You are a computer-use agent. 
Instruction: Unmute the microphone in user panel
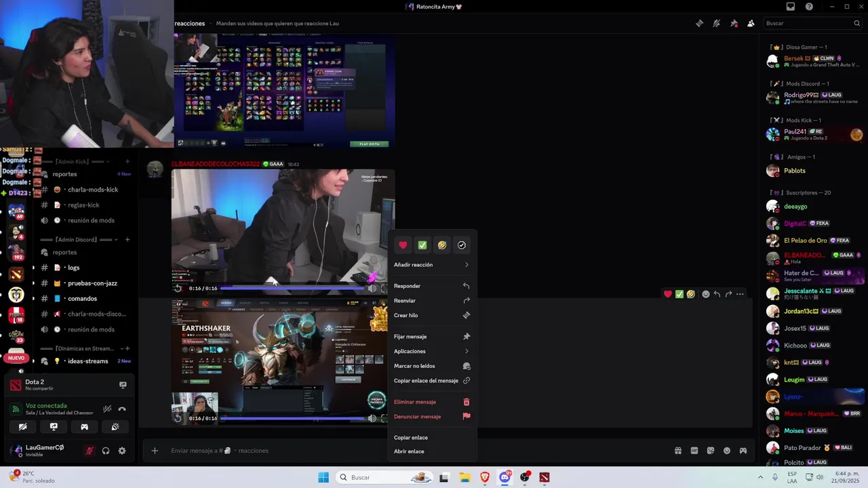pyautogui.click(x=89, y=451)
